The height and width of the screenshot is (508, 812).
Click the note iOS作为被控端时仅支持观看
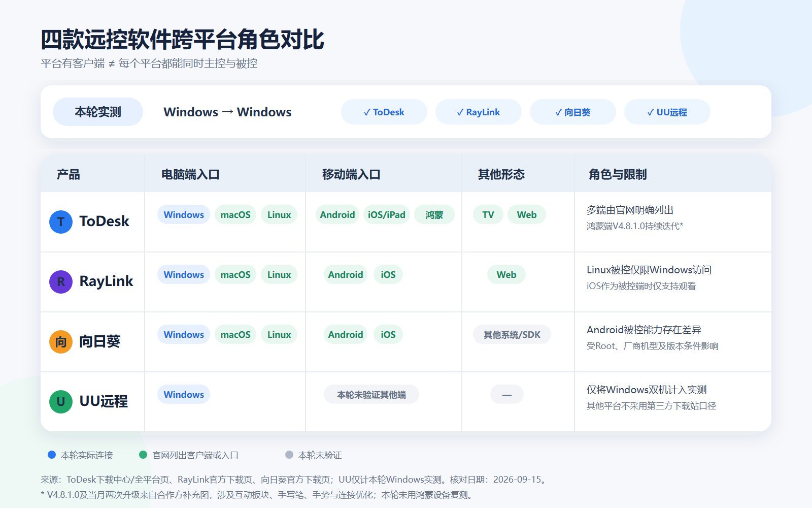pyautogui.click(x=641, y=286)
